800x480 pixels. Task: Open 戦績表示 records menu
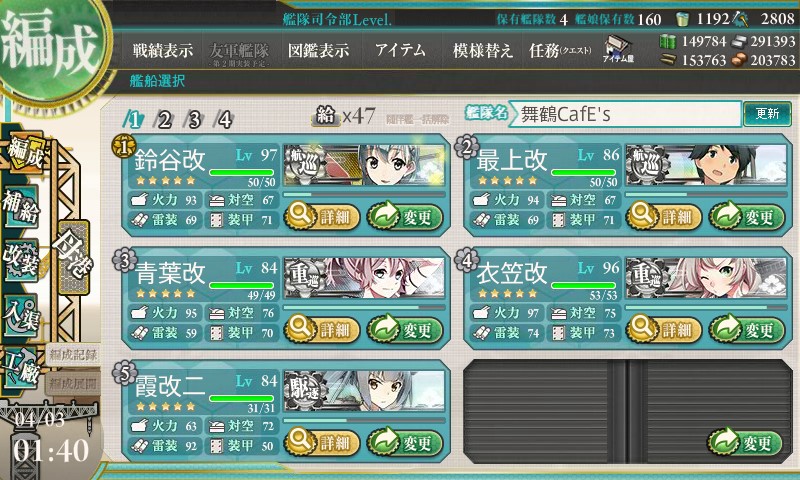(163, 50)
